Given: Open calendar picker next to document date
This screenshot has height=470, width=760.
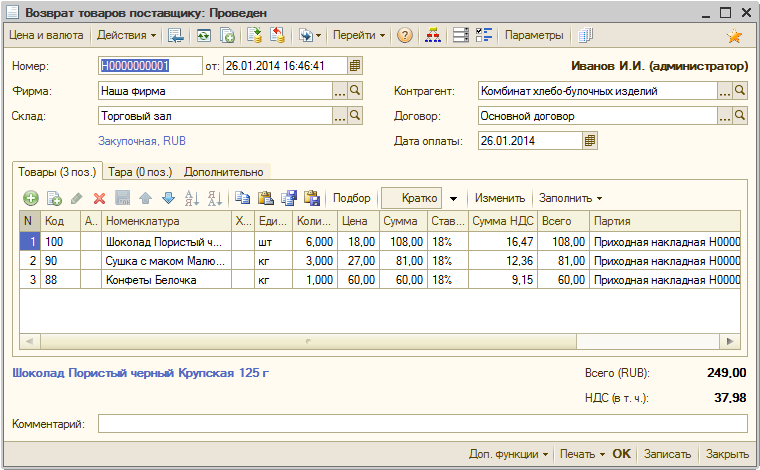Looking at the screenshot, I should click(355, 66).
